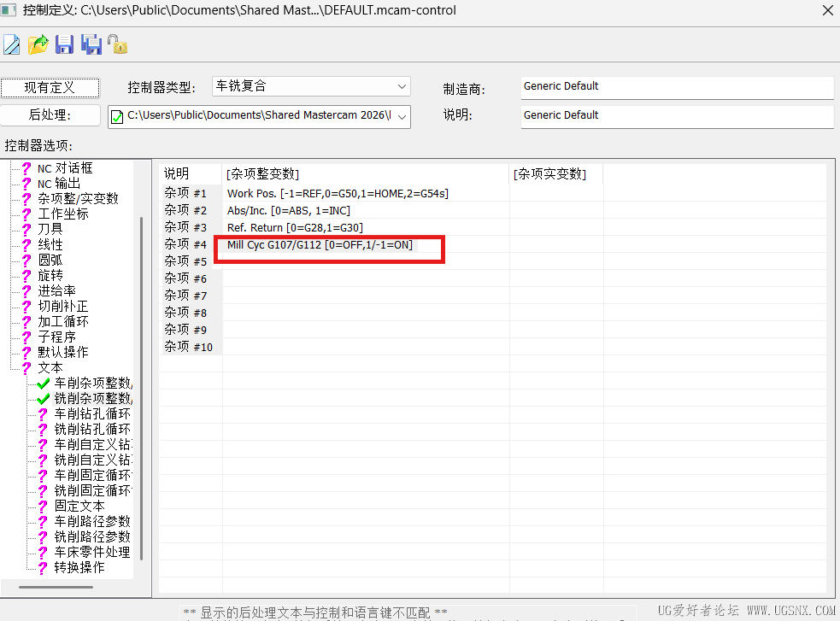840x621 pixels.
Task: Select 铣削钻孔循环 tree item
Action: coord(92,430)
